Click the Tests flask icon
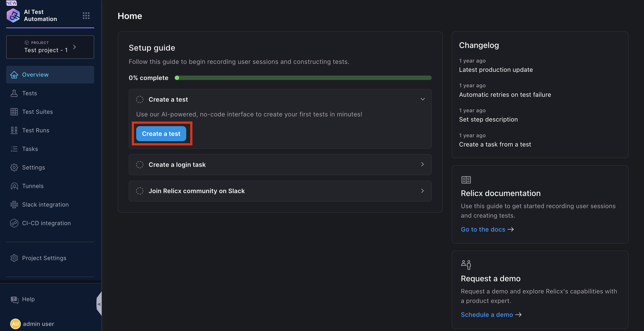Viewport: 644px width, 331px height. [14, 93]
